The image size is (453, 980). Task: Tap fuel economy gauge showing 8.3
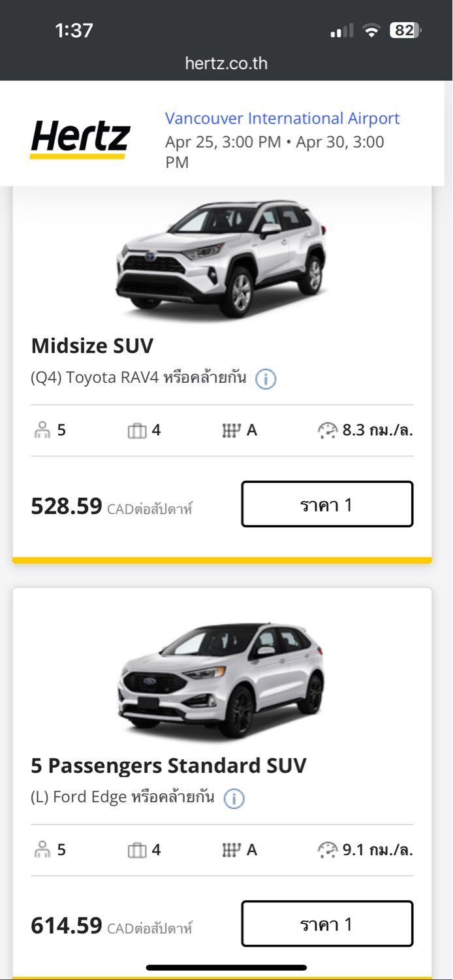pyautogui.click(x=327, y=431)
